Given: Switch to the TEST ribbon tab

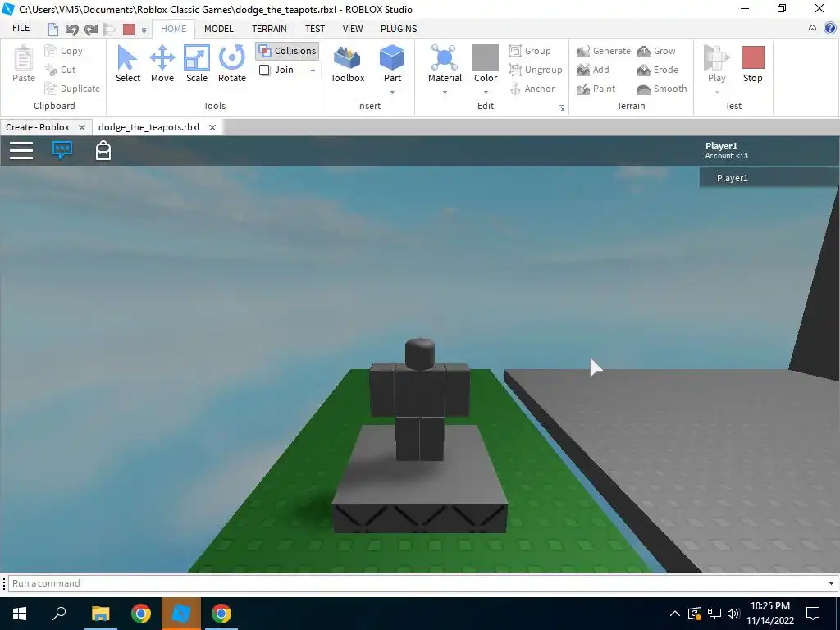Looking at the screenshot, I should click(314, 29).
